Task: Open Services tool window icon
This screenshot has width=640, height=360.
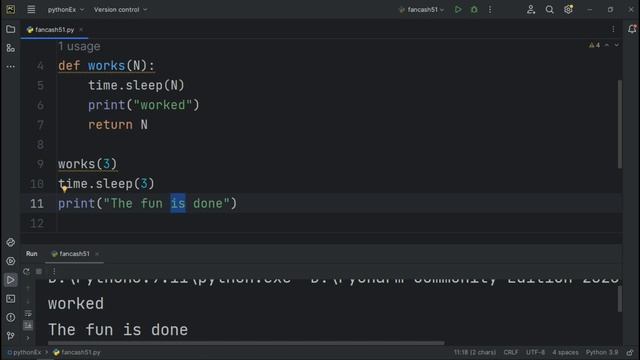Action: click(11, 261)
